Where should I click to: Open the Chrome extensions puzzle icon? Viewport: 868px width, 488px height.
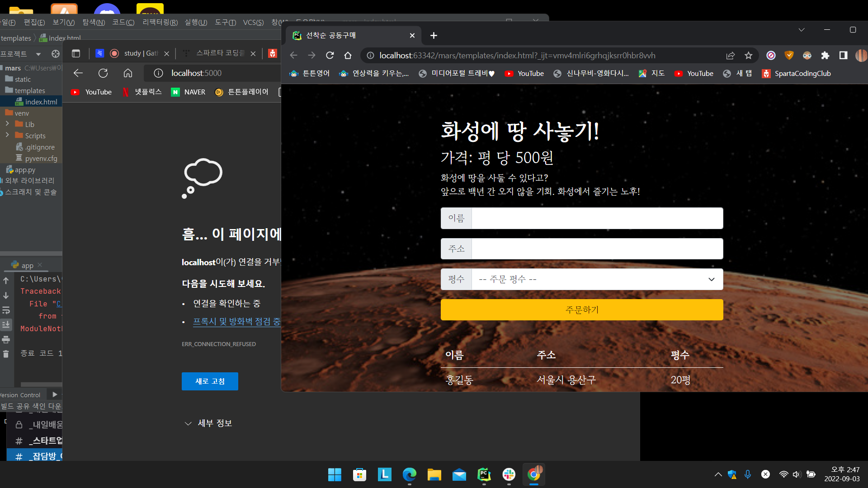(x=825, y=55)
